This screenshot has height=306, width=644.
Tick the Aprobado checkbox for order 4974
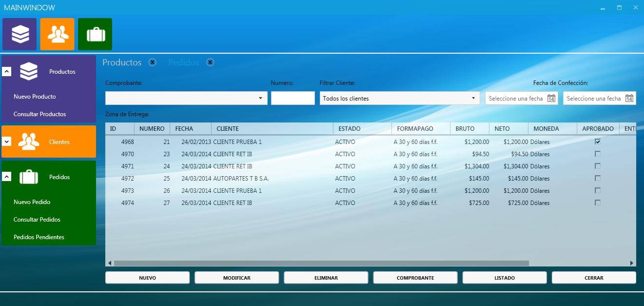point(598,203)
